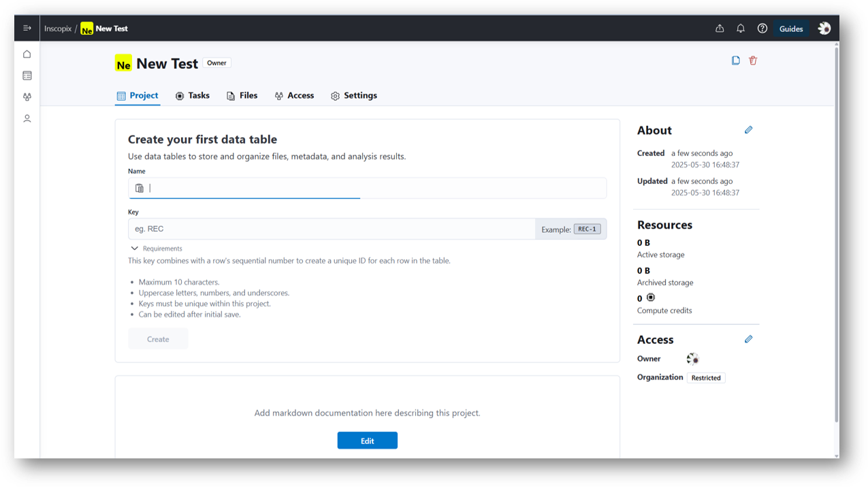Click the 'Maximum 10 characters.' requirement text
This screenshot has width=868, height=487.
179,282
